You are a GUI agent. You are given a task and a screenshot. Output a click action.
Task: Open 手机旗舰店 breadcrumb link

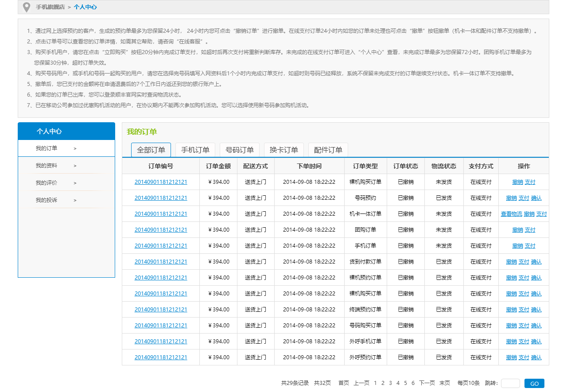coord(50,7)
